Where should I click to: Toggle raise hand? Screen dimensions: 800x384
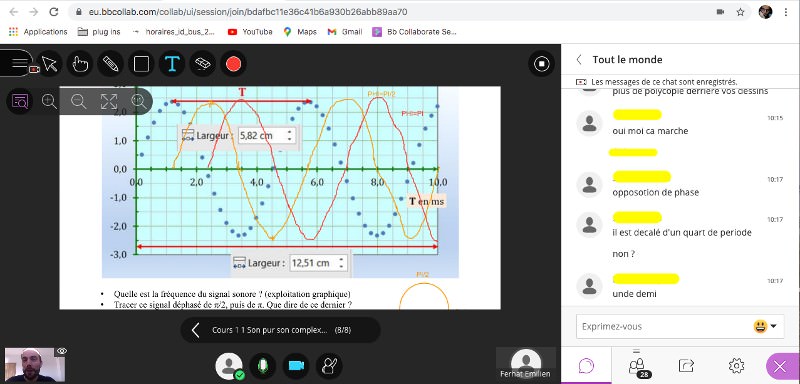[329, 366]
